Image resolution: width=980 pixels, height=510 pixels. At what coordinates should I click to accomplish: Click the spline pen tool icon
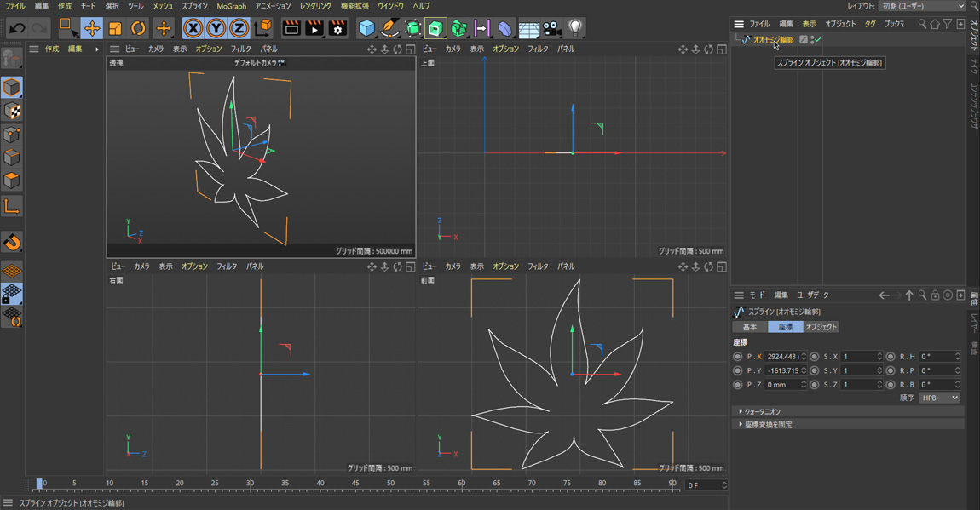[x=389, y=28]
